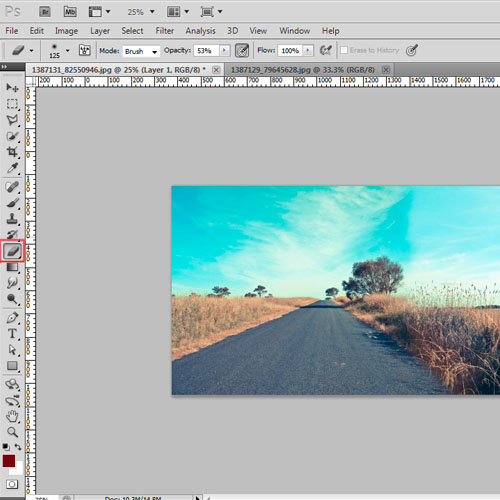500x500 pixels.
Task: Select the Brush tool
Action: [12, 203]
